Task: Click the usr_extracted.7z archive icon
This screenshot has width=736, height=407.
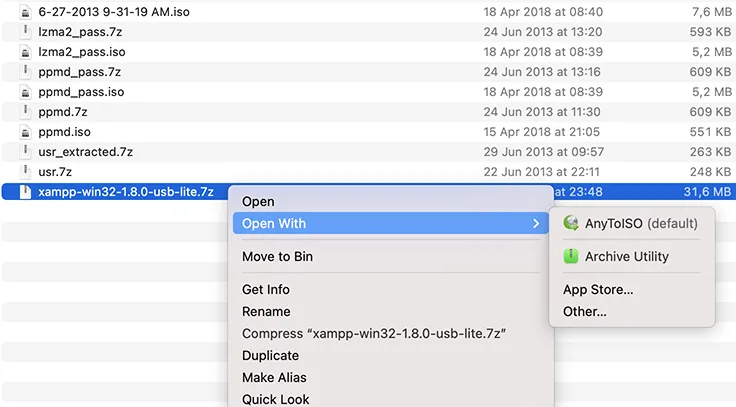Action: (25, 152)
